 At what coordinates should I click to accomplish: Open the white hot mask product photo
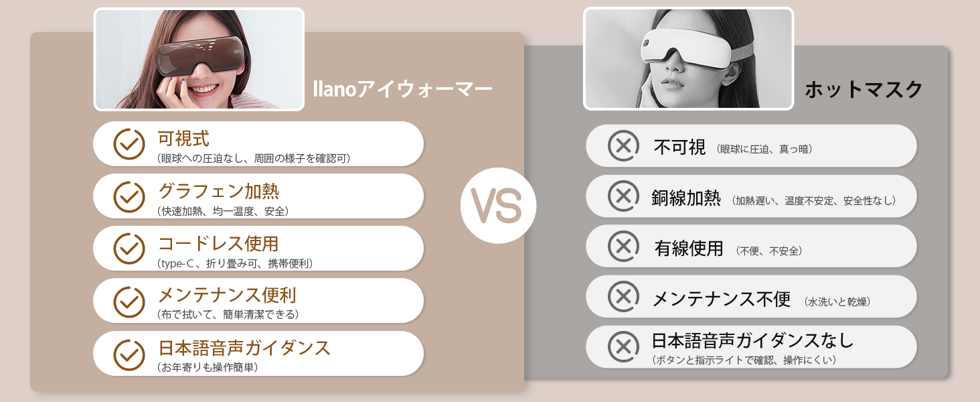click(688, 59)
